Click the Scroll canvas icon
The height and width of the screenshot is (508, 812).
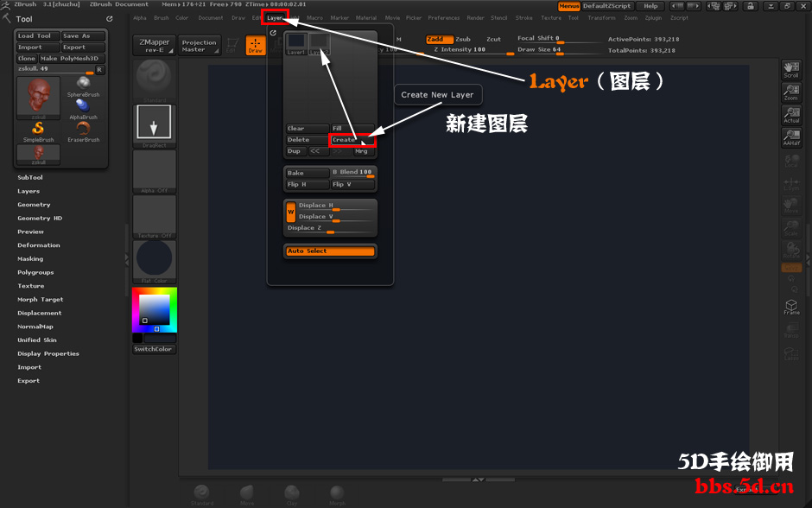tap(791, 70)
